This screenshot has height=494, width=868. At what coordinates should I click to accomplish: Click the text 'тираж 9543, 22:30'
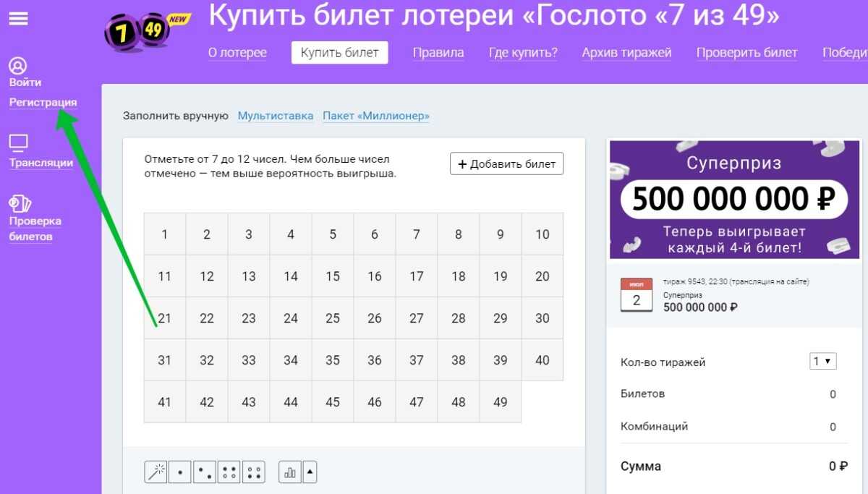point(695,282)
